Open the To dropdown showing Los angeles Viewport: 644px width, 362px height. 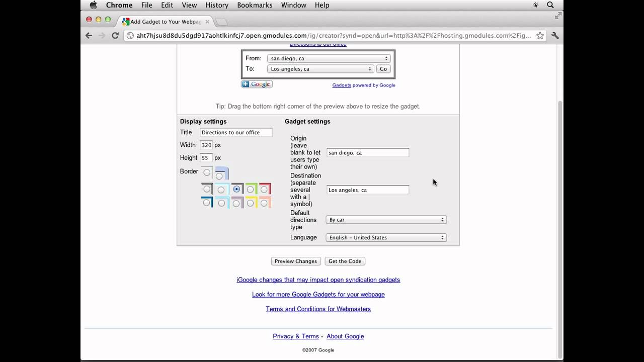(320, 69)
